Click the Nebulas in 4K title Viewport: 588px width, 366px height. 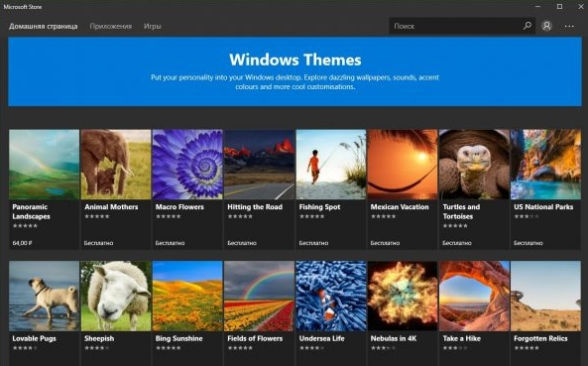[394, 338]
